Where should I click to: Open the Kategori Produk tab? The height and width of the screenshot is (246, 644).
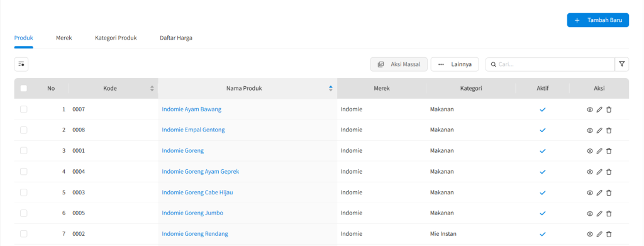[116, 38]
